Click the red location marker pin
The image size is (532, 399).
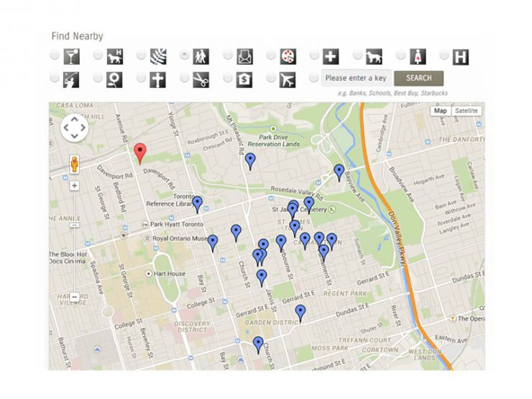[x=140, y=152]
